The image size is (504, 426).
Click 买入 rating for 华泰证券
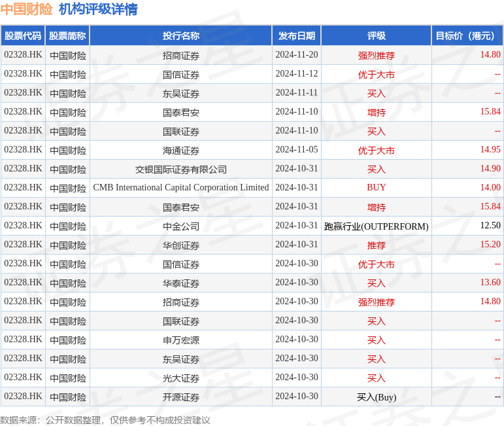tap(377, 283)
